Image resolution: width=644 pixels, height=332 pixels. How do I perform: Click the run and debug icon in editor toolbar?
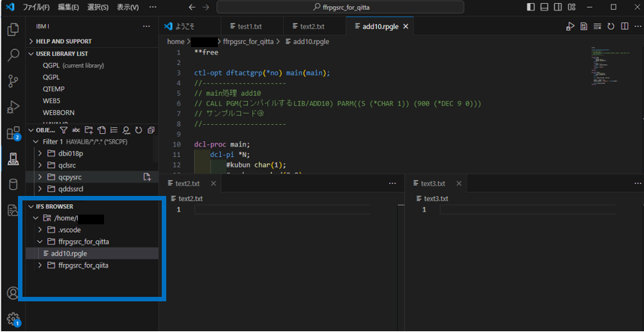pyautogui.click(x=569, y=26)
